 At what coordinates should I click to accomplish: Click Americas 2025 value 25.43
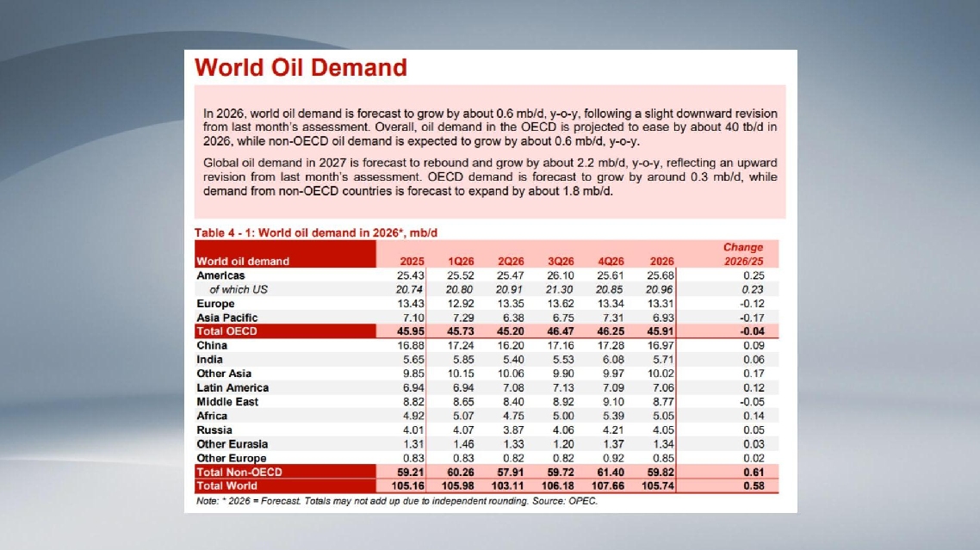click(411, 275)
